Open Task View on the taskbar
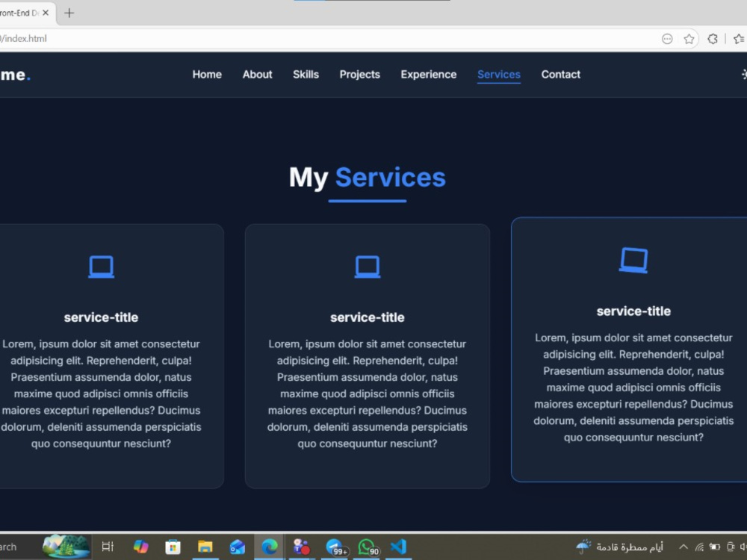The height and width of the screenshot is (560, 747). (108, 547)
